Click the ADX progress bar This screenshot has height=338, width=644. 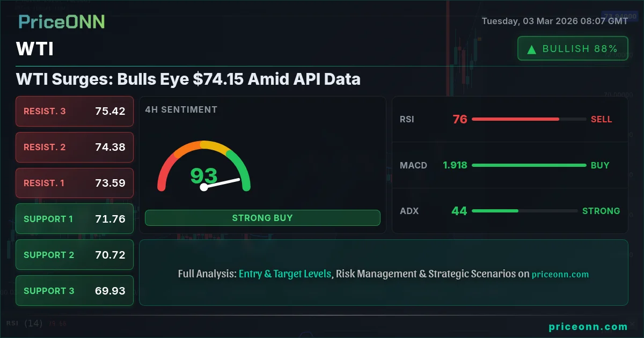525,211
